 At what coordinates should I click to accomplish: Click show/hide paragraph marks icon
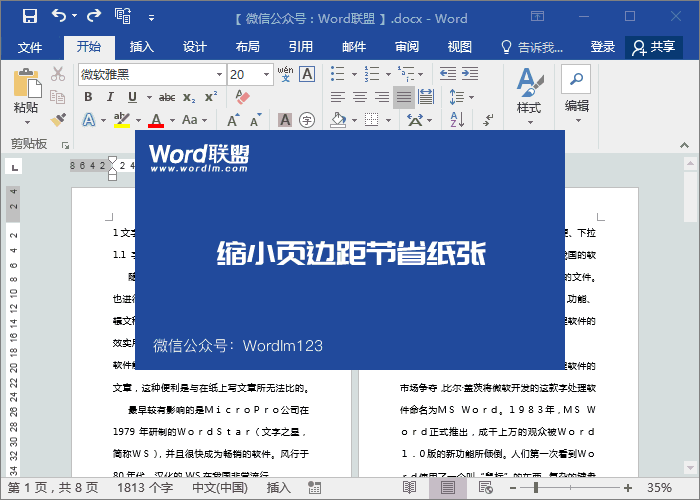coord(488,120)
